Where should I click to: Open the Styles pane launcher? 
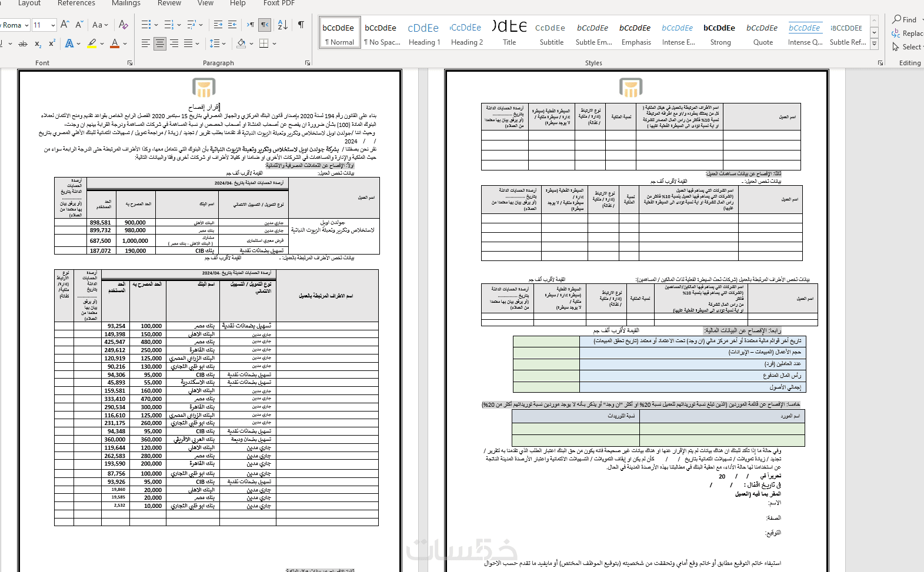pos(880,63)
